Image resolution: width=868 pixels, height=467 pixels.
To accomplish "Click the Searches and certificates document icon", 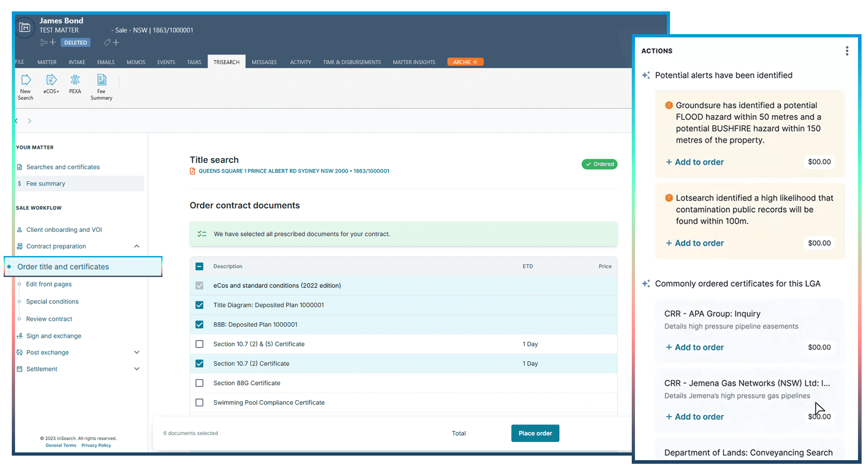I will tap(20, 167).
